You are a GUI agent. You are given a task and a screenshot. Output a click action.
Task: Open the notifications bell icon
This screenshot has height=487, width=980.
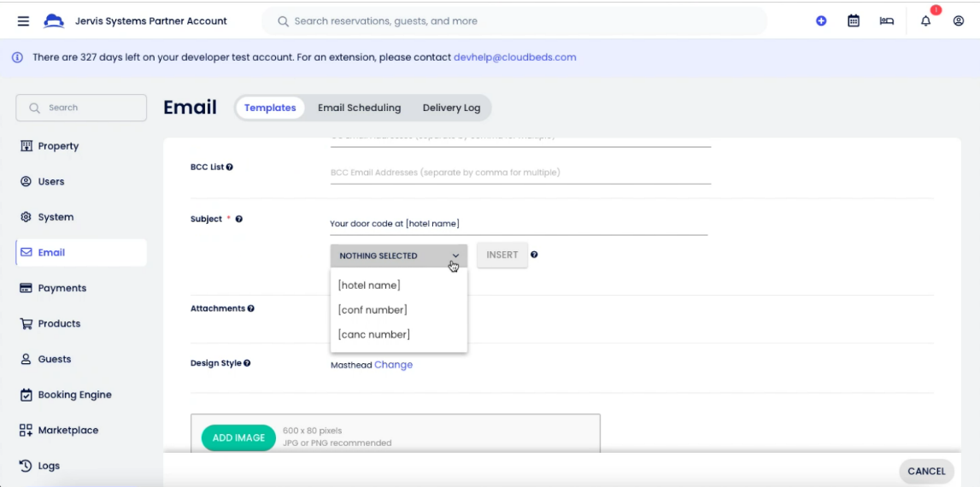pos(925,21)
